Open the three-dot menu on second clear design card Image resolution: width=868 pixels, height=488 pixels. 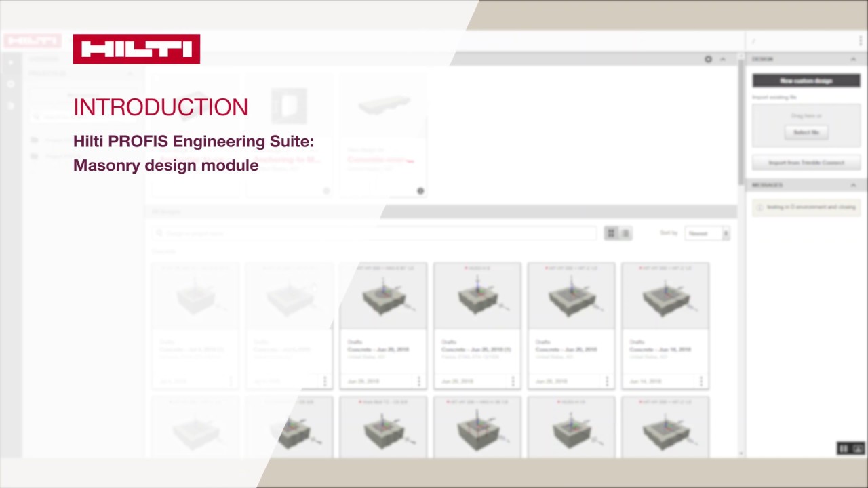click(513, 382)
